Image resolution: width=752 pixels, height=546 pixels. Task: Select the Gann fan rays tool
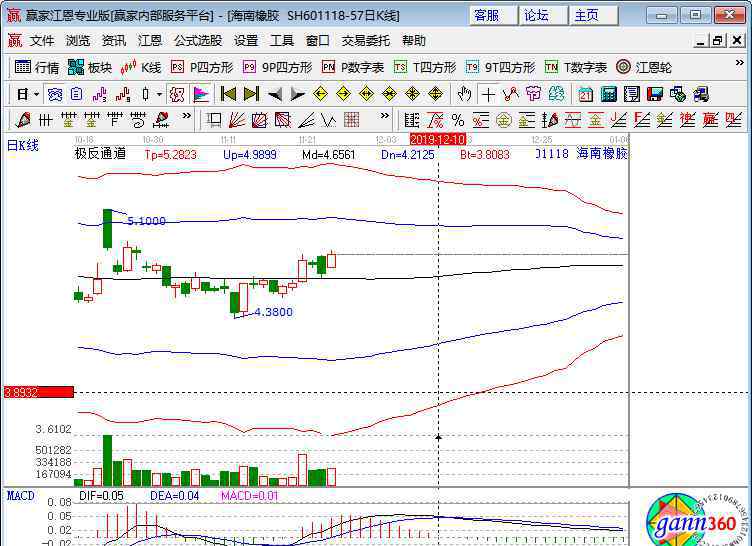click(x=237, y=120)
